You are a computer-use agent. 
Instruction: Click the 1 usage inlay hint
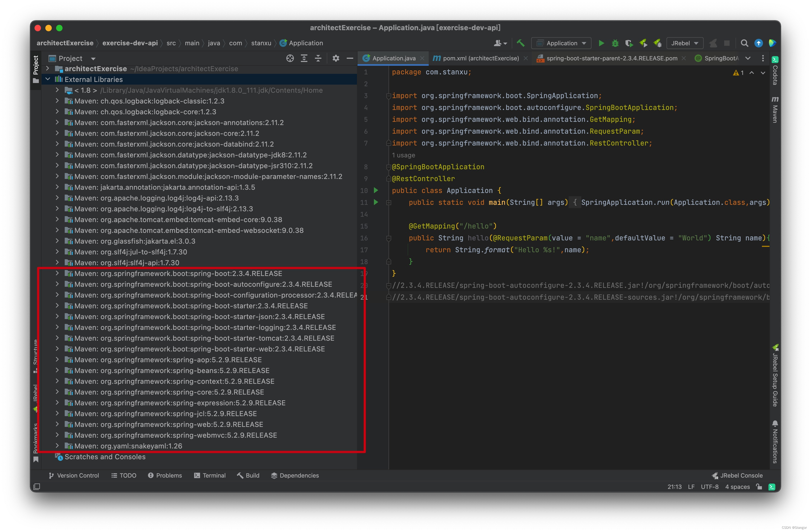pos(403,155)
